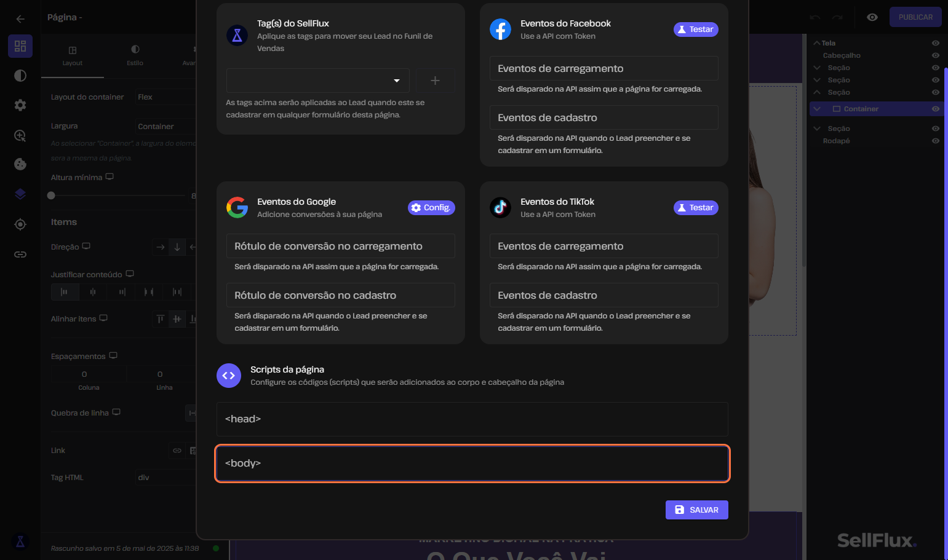Screen dimensions: 948x560
Task: Open the layers icon in left sidebar
Action: tap(20, 194)
